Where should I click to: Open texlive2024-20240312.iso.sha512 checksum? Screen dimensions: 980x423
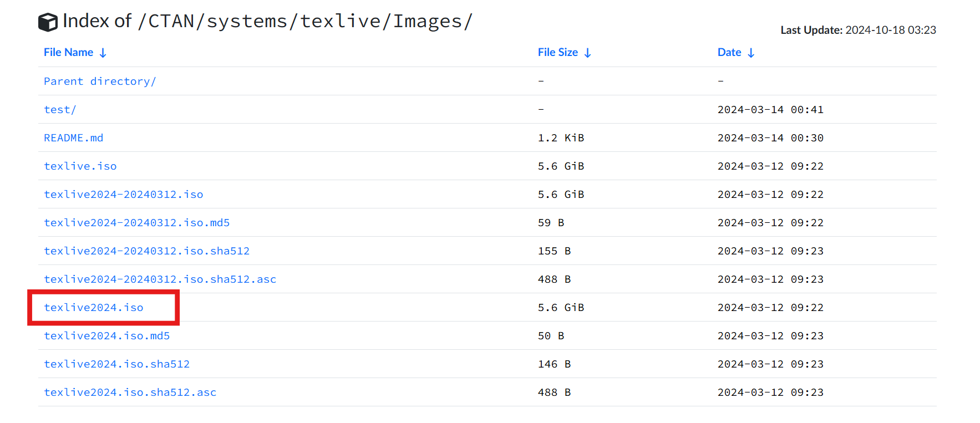pyautogui.click(x=146, y=251)
